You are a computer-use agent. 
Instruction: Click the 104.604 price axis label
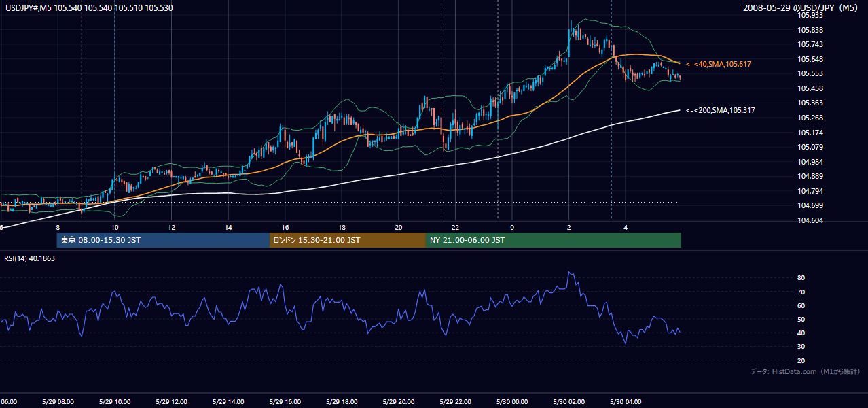coord(810,220)
